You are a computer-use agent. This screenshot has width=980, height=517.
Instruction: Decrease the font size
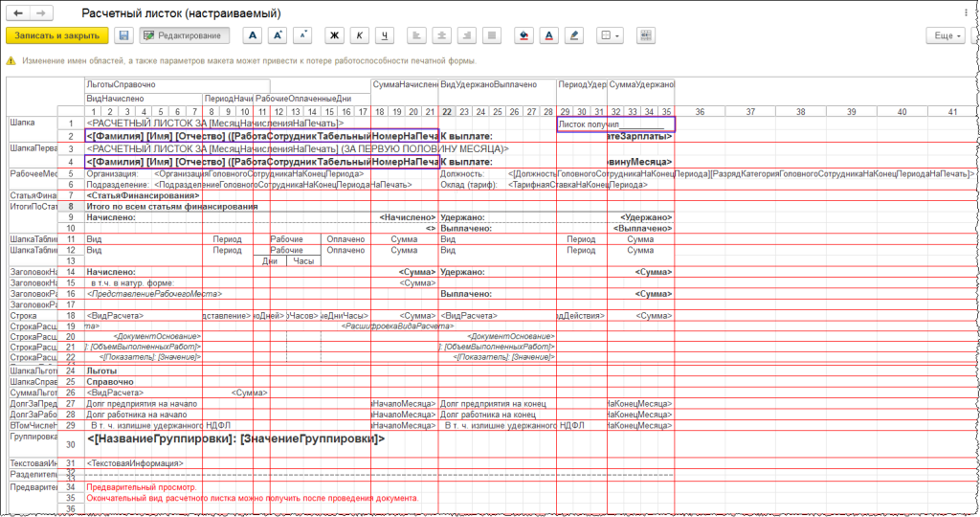[302, 35]
